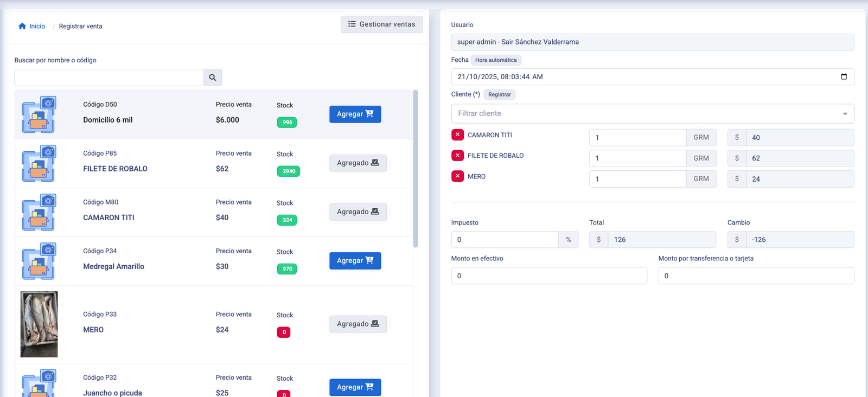Viewport: 868px width, 397px height.
Task: Open Gestionar ventas list
Action: 381,24
